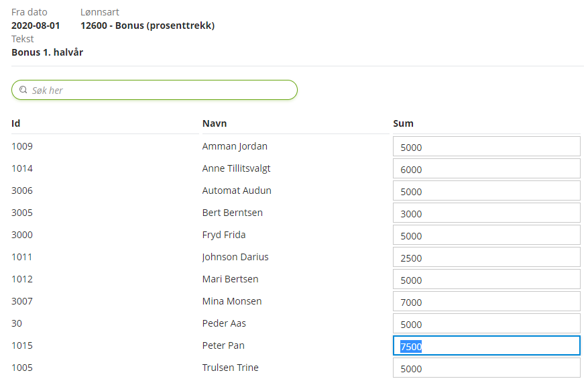588x383 pixels.
Task: Click employee id 3007
Action: coord(22,301)
